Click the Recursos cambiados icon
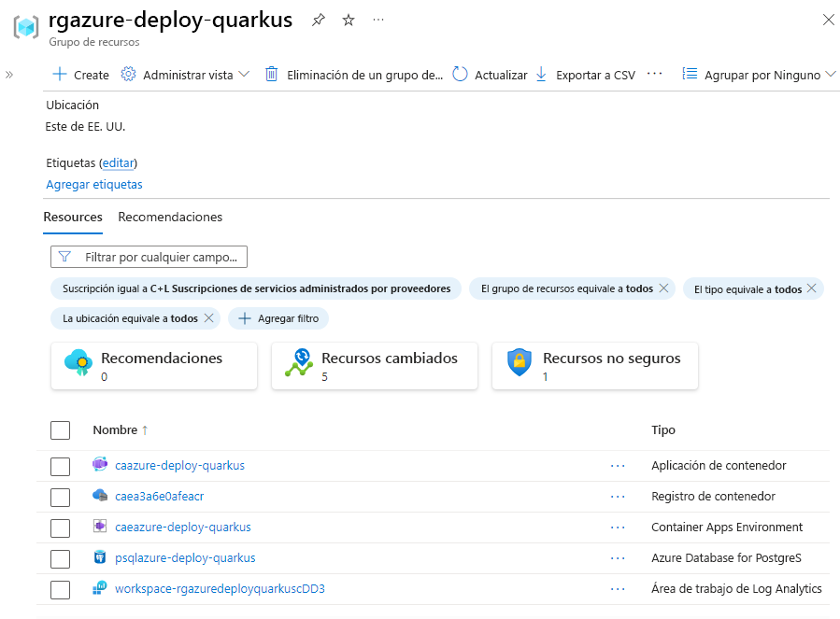The width and height of the screenshot is (840, 619). [299, 363]
